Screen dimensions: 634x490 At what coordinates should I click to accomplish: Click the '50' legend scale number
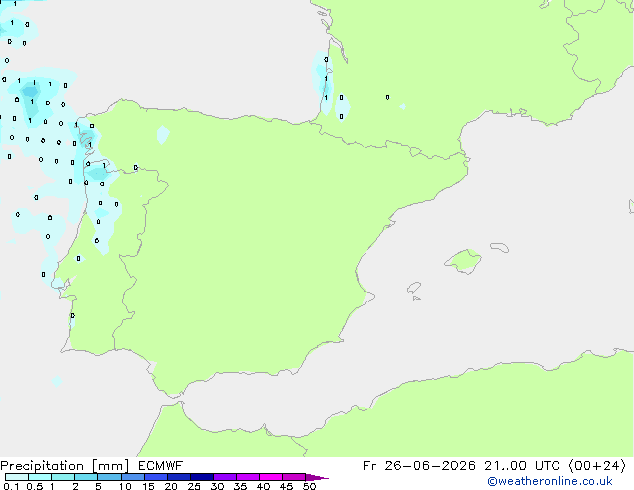coord(309,486)
